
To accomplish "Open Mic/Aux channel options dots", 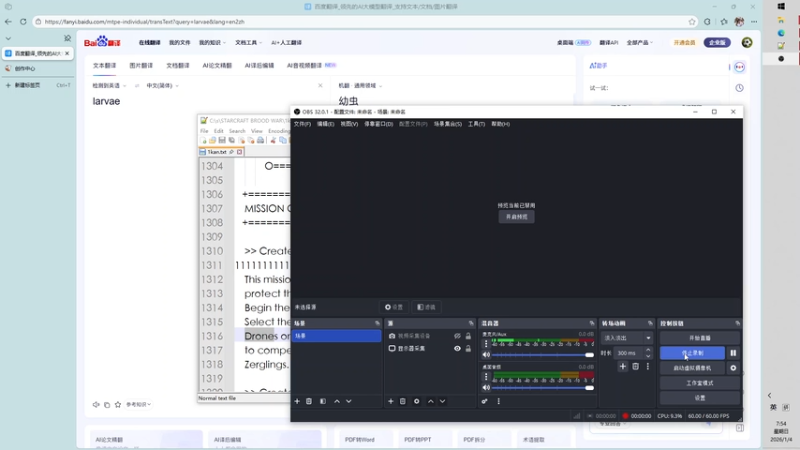I will 486,343.
